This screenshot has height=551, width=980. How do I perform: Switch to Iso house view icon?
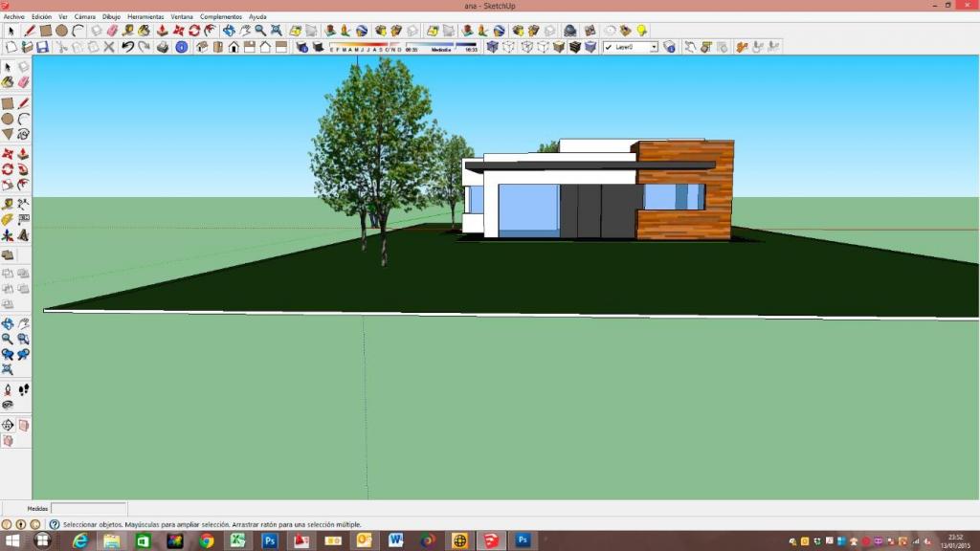(202, 47)
